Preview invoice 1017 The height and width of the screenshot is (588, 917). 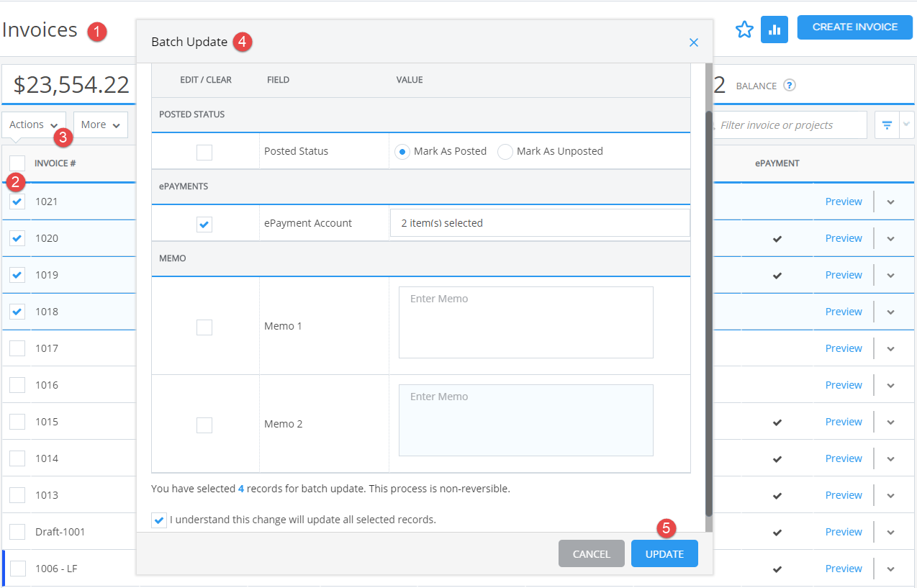point(844,348)
